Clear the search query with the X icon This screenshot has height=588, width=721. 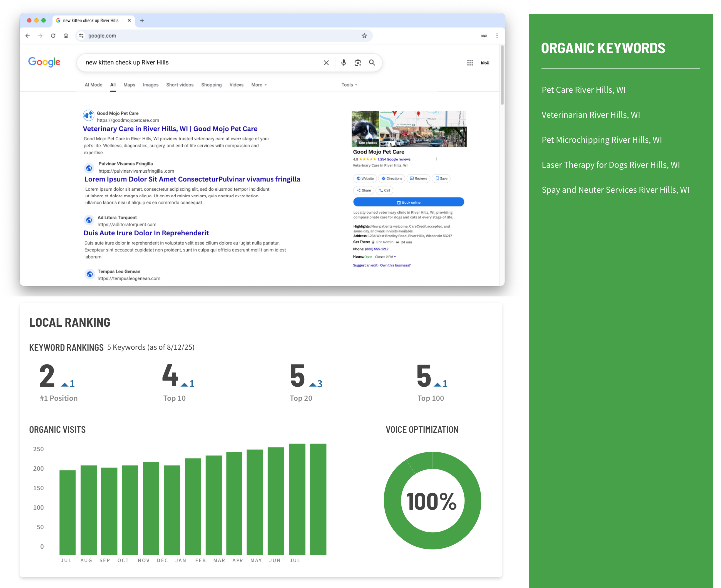(326, 63)
